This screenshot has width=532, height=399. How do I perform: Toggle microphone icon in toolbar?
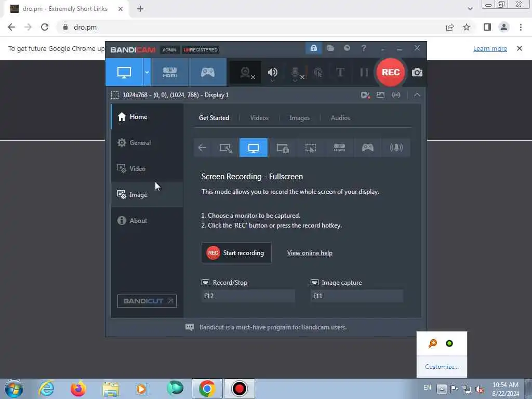click(x=296, y=72)
